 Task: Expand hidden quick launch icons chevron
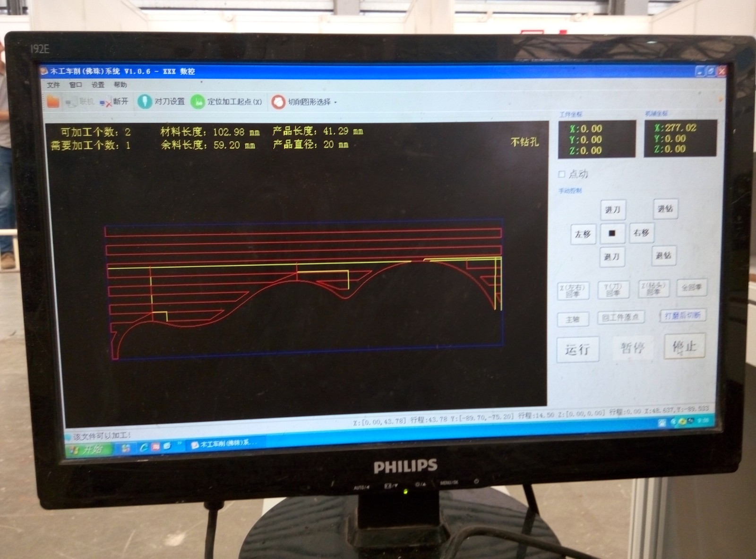point(180,444)
